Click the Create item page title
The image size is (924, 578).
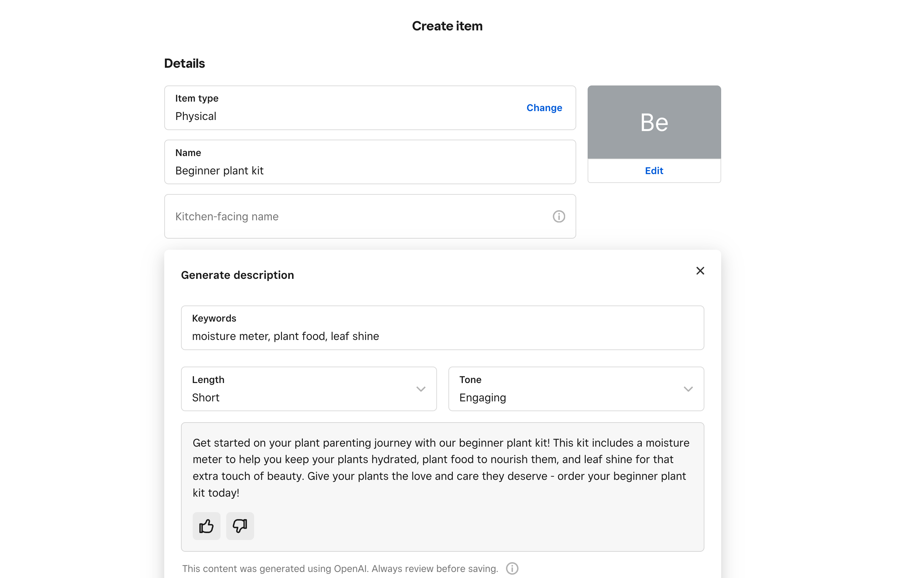pos(447,26)
